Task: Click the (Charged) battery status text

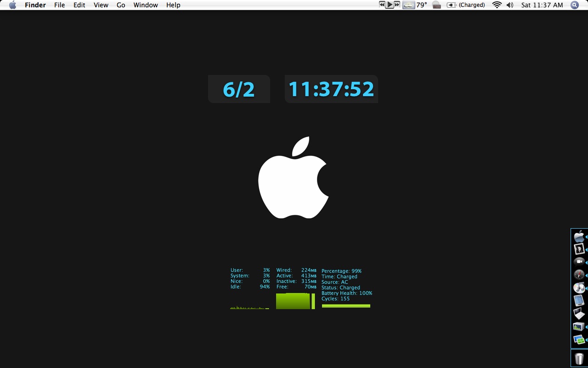Action: [472, 5]
